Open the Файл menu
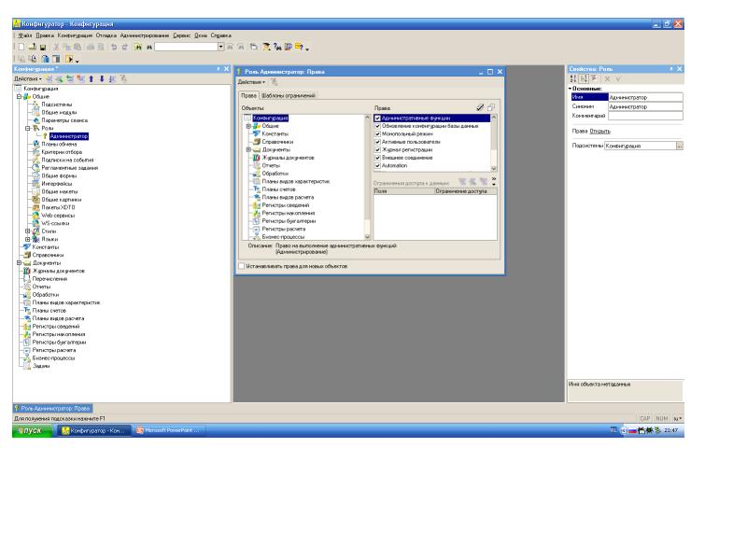747x560 pixels. (x=25, y=35)
